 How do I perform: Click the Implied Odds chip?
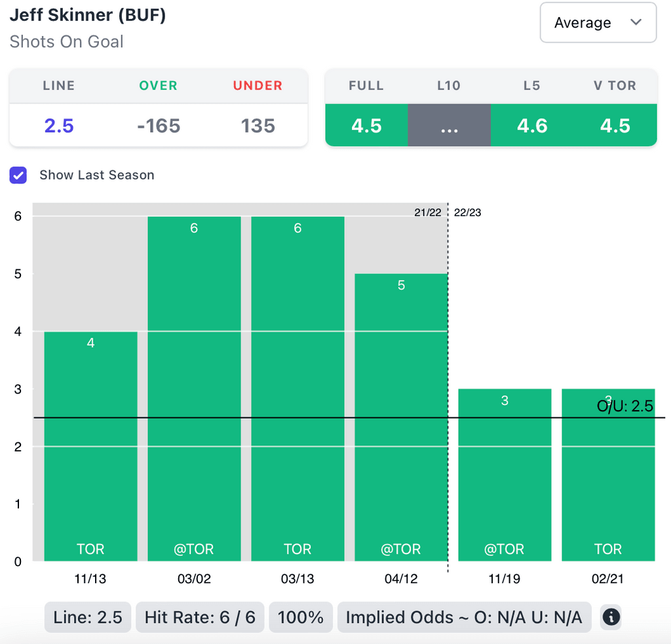pyautogui.click(x=464, y=617)
